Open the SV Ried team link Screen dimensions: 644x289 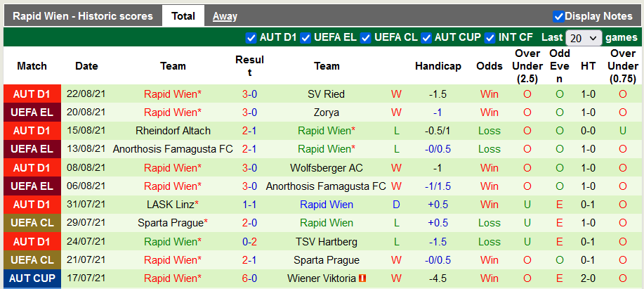[327, 94]
